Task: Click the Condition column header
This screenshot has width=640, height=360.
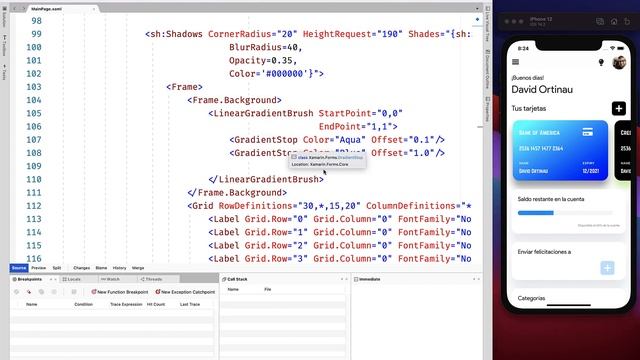Action: [84, 304]
